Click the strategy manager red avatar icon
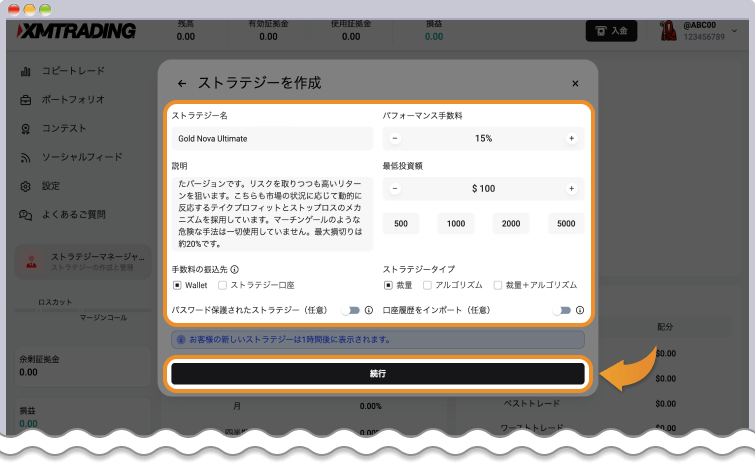Viewport: 755px width, 466px height. click(x=32, y=262)
